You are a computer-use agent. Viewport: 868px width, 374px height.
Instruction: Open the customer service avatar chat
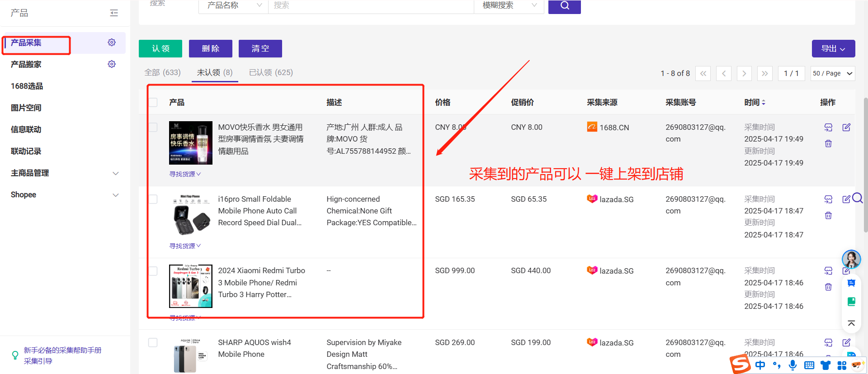click(851, 259)
